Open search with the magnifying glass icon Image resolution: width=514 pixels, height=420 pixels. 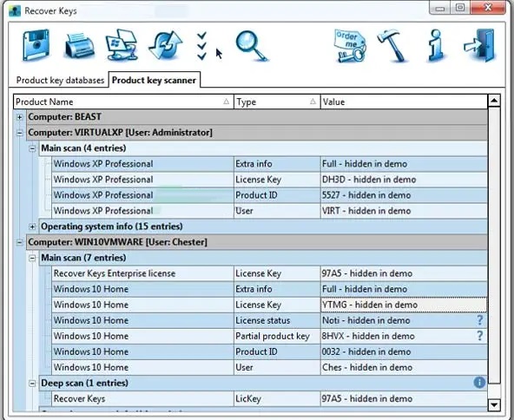tap(252, 45)
